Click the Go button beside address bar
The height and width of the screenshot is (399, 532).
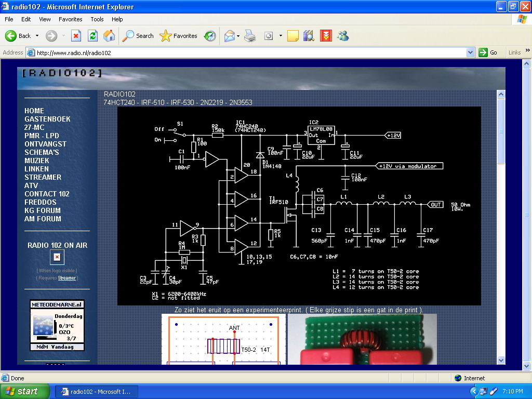coord(488,52)
